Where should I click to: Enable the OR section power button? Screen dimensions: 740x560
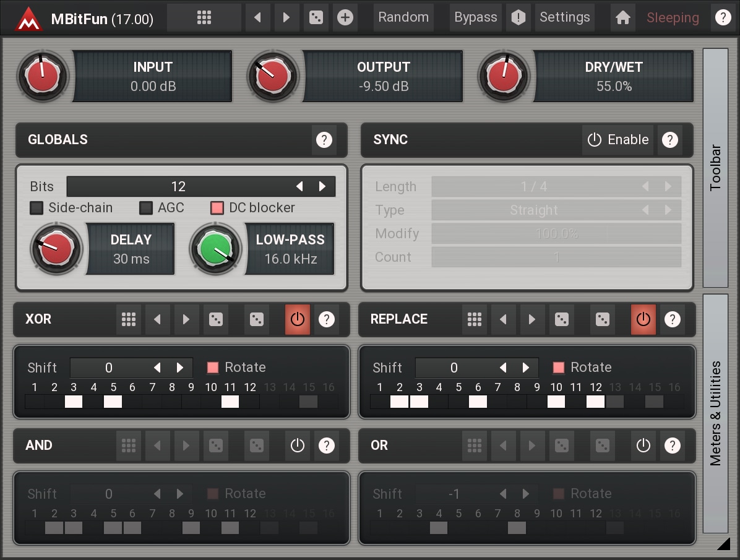(643, 446)
